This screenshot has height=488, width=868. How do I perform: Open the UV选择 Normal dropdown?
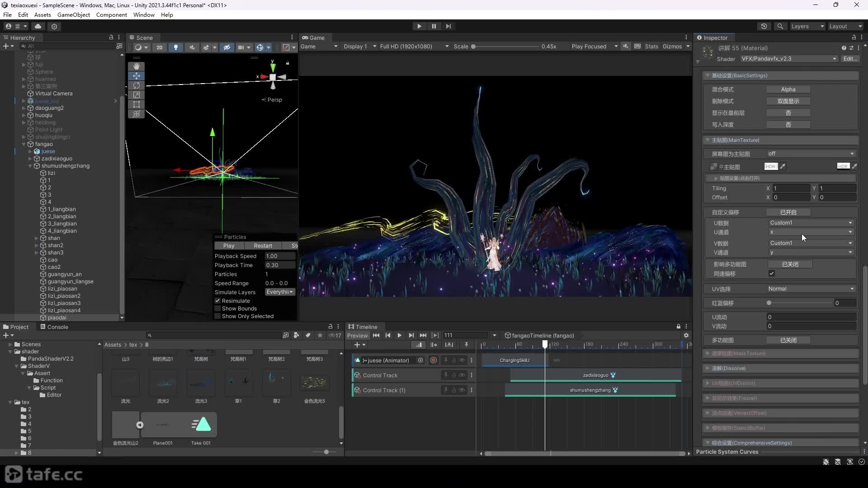[x=811, y=289]
